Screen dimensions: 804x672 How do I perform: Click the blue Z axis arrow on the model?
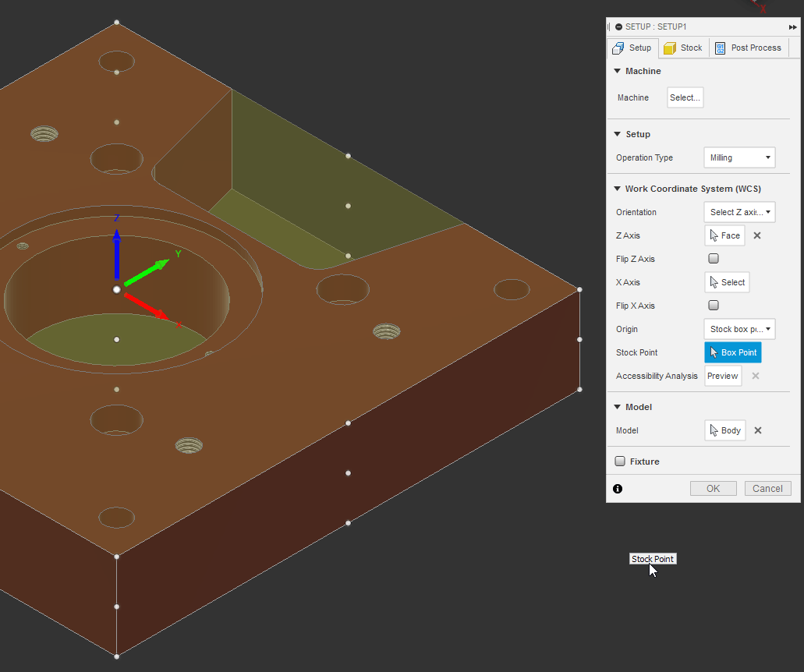(x=117, y=249)
